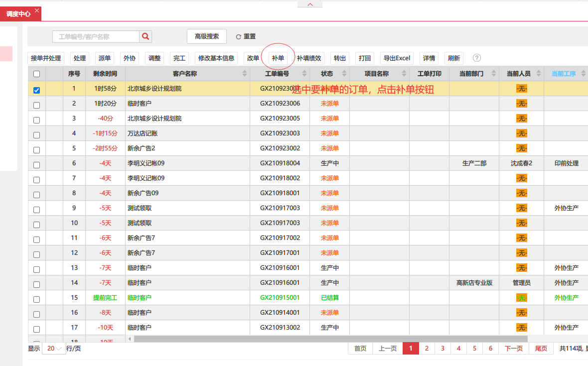The image size is (588, 366).
Task: Click 生产二部 department cell
Action: point(474,163)
